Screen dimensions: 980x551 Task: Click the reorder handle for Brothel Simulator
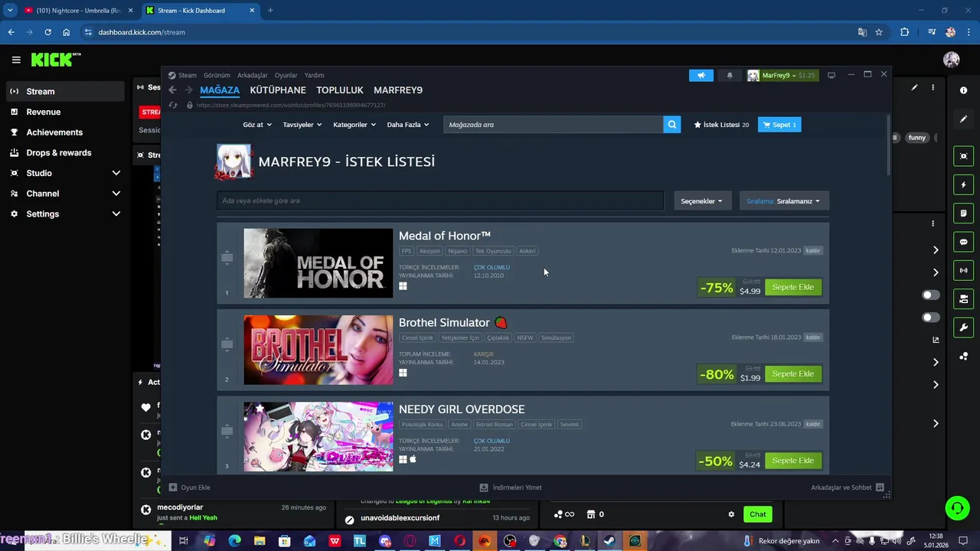(x=227, y=344)
